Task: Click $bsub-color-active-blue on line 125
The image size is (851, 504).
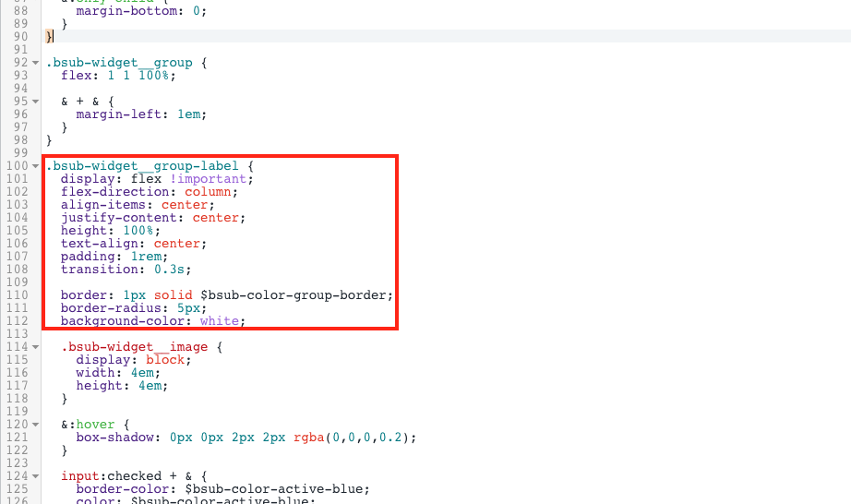Action: tap(273, 489)
